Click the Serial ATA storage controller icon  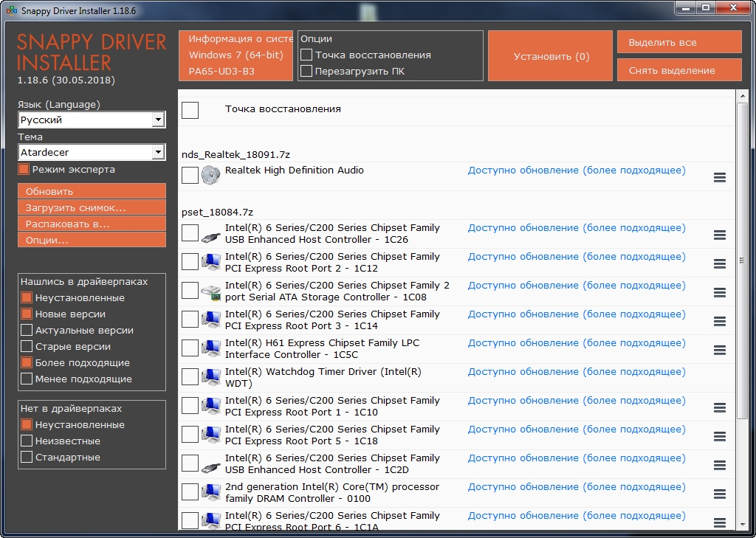tap(210, 292)
